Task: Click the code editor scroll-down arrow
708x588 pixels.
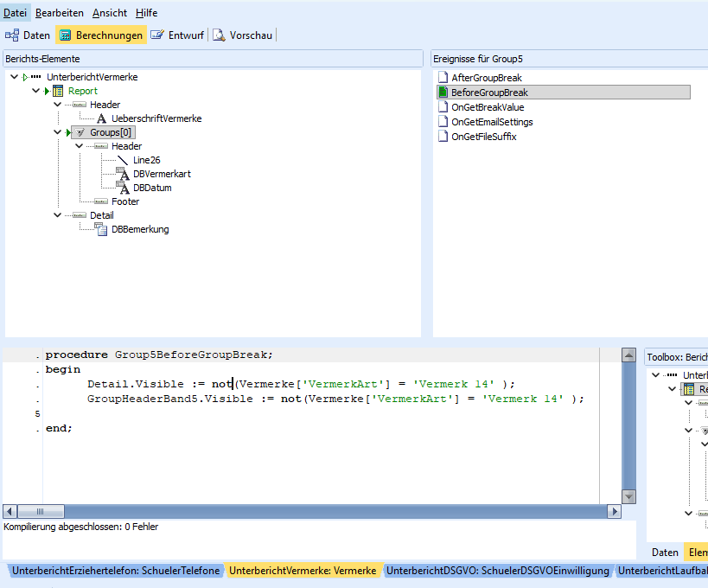Action: point(628,497)
